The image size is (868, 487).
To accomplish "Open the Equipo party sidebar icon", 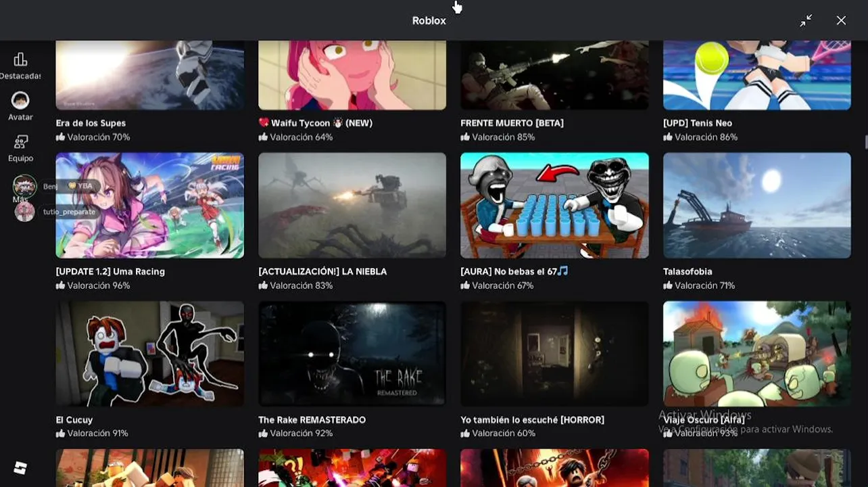I will click(20, 142).
